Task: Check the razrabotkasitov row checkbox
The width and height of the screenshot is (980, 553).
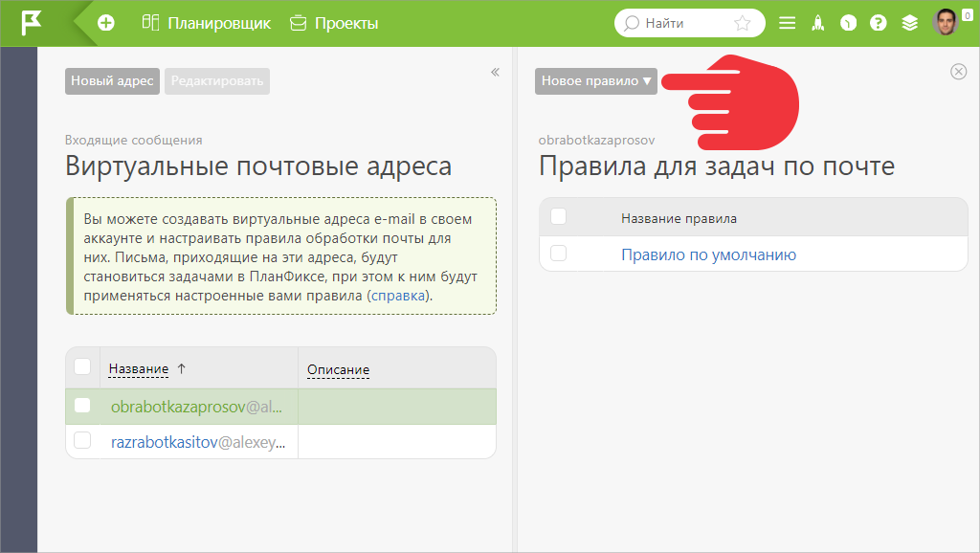Action: click(82, 440)
